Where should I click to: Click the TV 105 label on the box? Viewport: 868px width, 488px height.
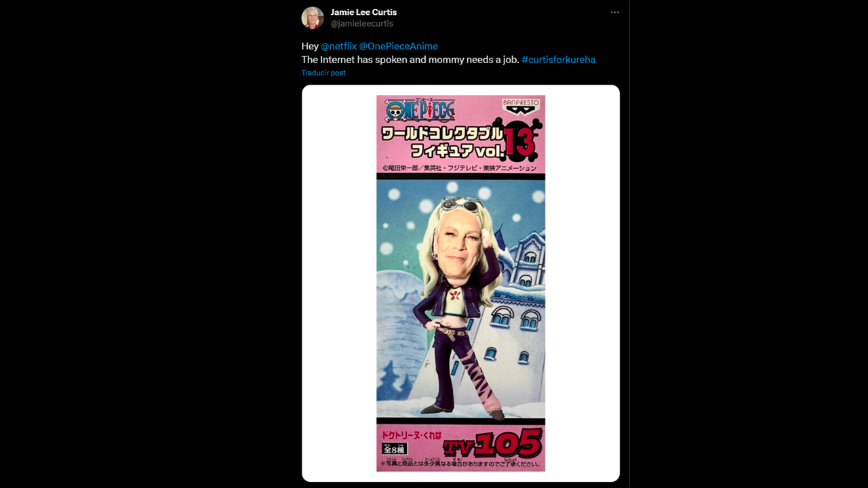coord(492,445)
